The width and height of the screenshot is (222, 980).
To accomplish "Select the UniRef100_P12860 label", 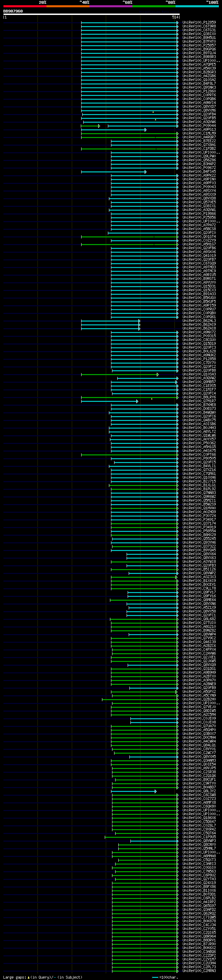I will click(x=199, y=91).
